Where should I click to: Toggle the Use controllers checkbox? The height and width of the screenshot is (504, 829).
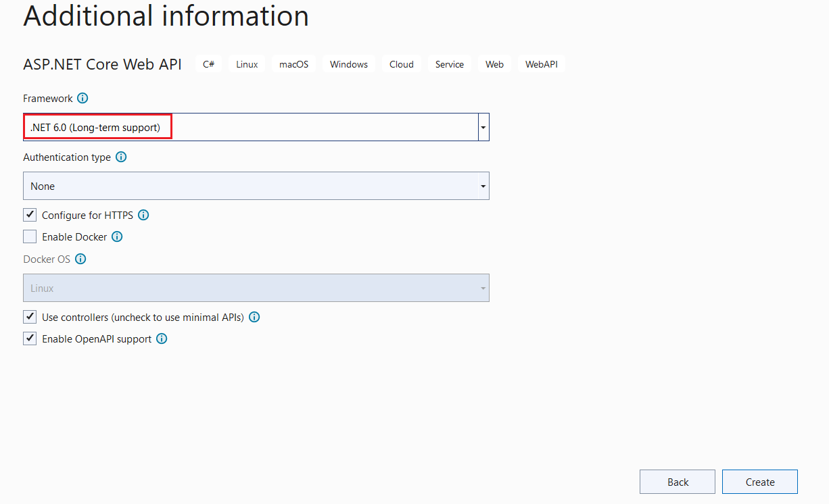point(29,316)
